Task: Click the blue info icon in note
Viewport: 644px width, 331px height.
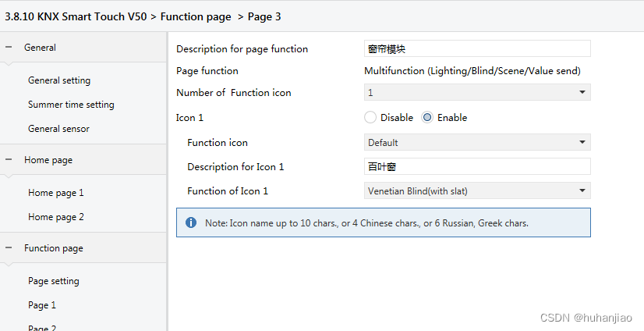Action: 191,222
